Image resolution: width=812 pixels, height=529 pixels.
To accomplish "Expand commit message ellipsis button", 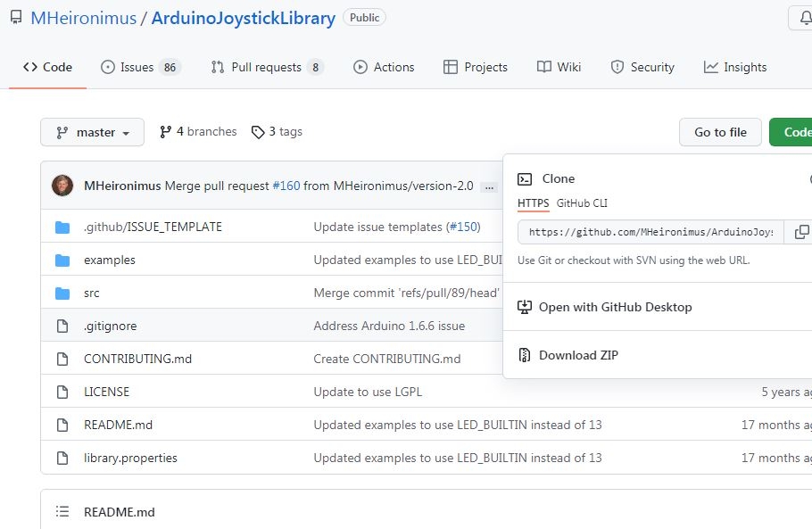I will (x=489, y=186).
